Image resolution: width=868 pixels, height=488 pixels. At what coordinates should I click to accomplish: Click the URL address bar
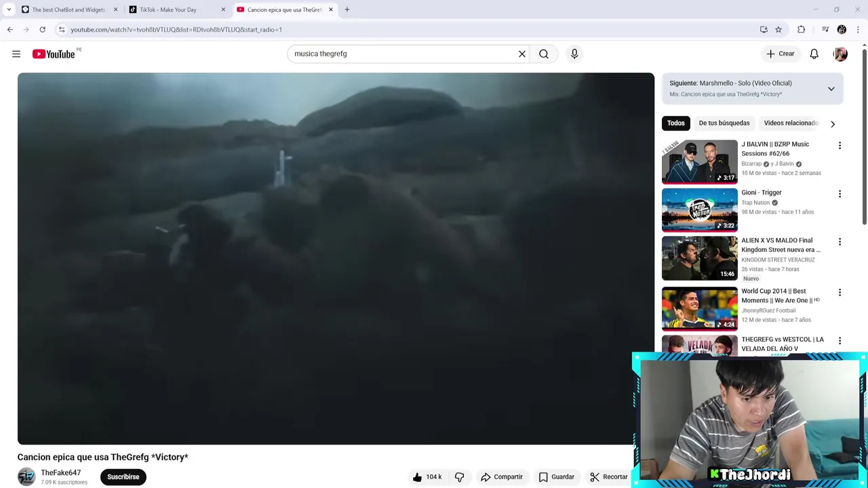pyautogui.click(x=407, y=29)
